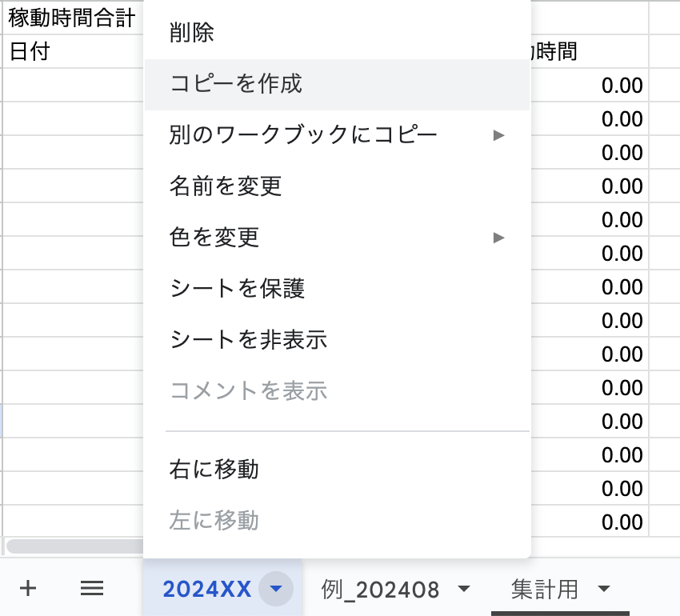Screen dimensions: 680x616
Task: Open the all sheets list icon
Action: pos(92,589)
